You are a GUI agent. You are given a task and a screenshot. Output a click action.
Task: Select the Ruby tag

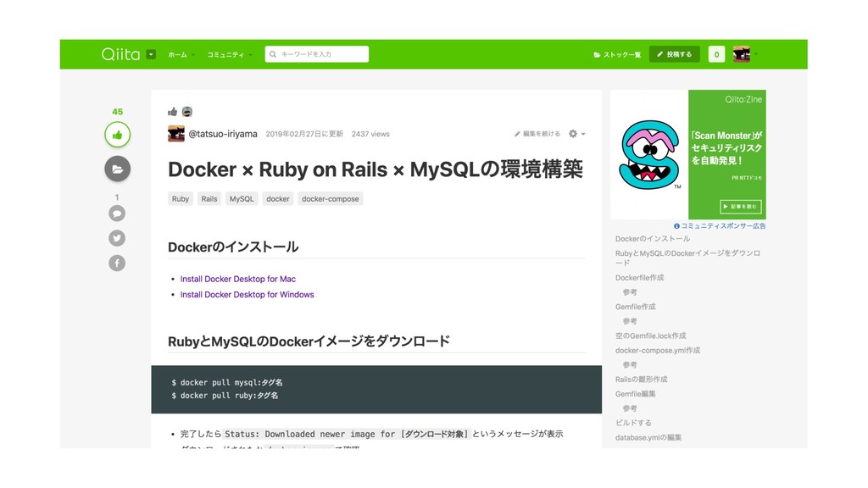tap(181, 198)
